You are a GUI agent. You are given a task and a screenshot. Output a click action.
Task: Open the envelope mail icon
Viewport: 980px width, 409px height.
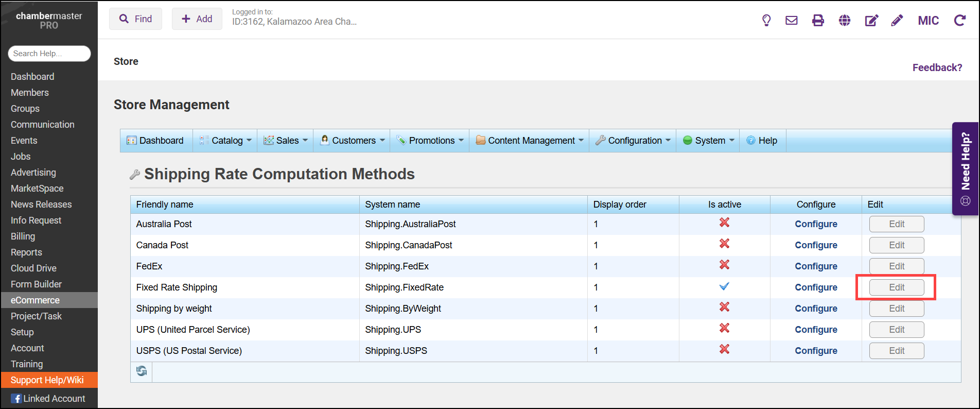[x=792, y=21]
